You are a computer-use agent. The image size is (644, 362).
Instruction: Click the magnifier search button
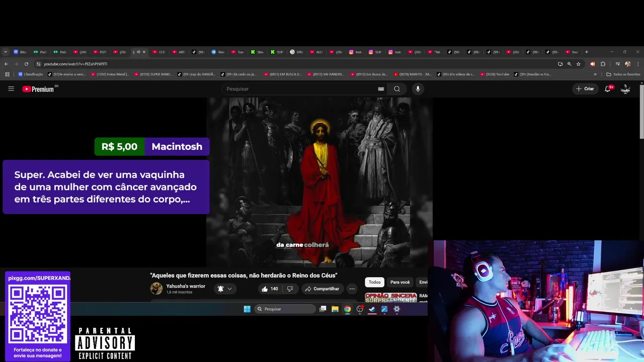397,89
